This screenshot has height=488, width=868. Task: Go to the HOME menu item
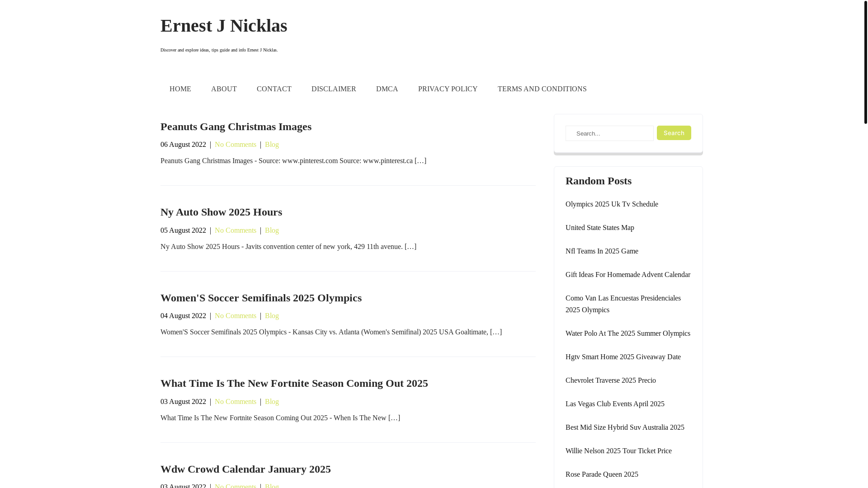click(x=180, y=89)
